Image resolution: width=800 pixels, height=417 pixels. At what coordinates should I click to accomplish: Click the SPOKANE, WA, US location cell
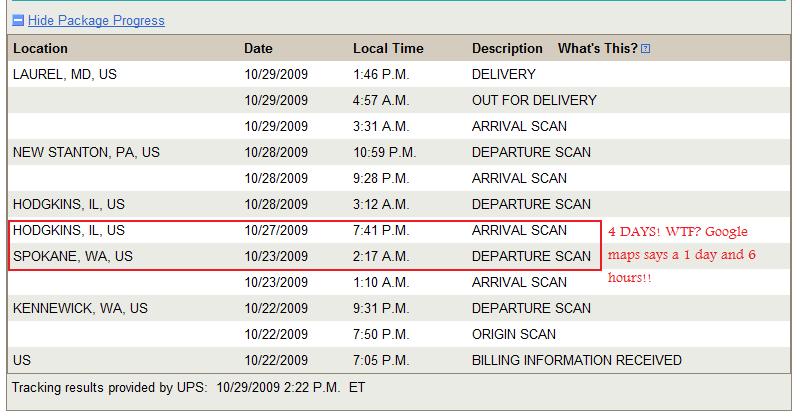click(x=73, y=256)
